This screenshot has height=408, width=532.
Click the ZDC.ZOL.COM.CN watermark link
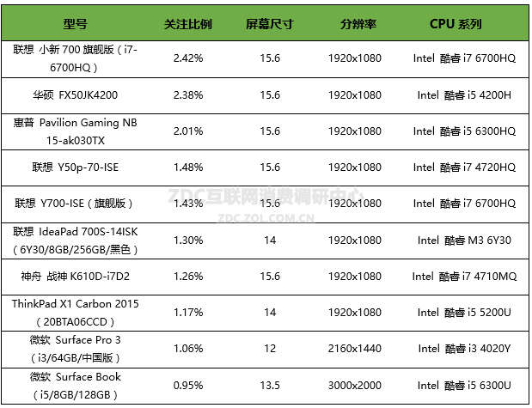coord(266,218)
